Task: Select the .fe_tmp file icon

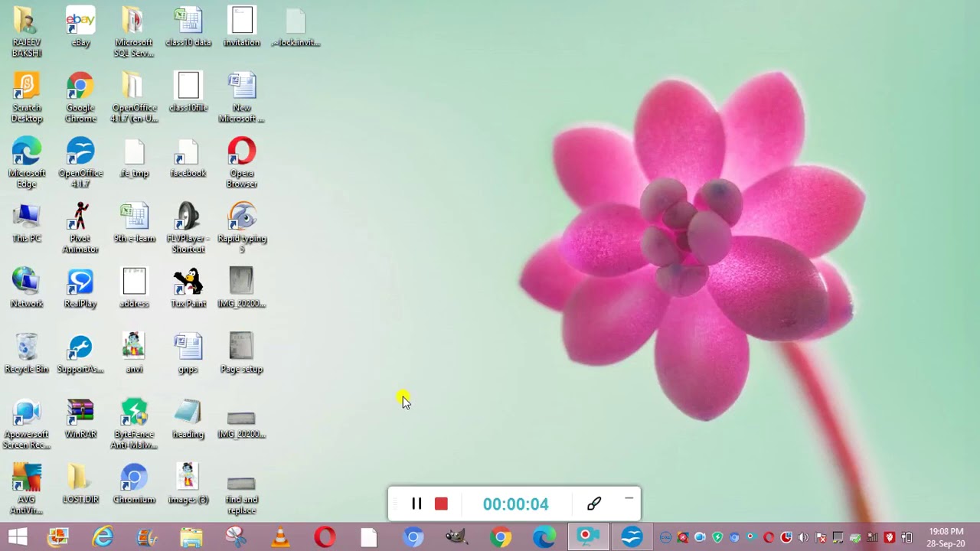Action: 134,157
